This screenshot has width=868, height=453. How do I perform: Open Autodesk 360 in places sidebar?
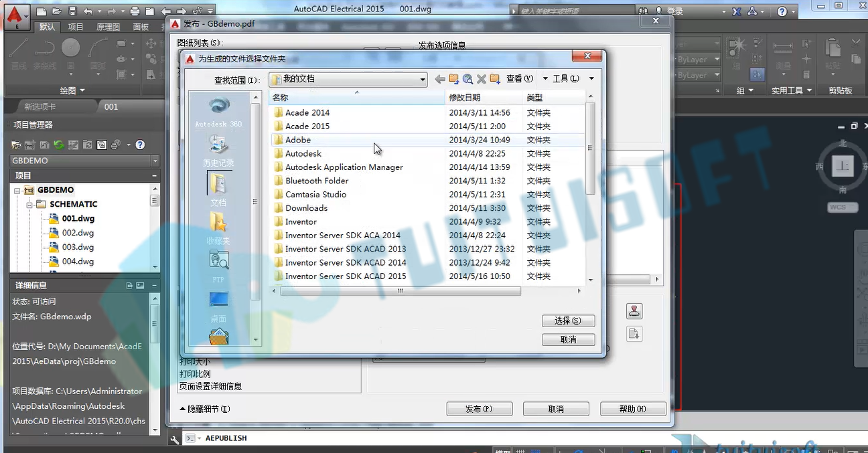219,112
